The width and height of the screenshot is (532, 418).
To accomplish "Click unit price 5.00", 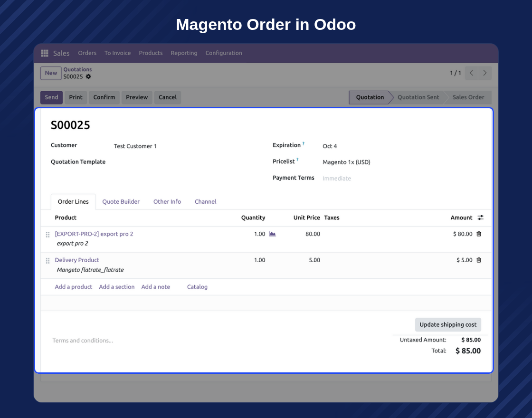I will coord(314,260).
